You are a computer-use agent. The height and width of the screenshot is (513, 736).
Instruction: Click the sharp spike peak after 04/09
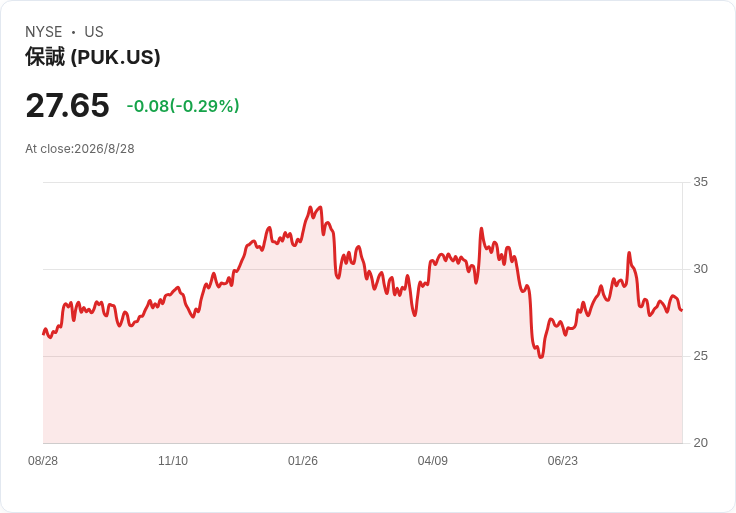481,229
